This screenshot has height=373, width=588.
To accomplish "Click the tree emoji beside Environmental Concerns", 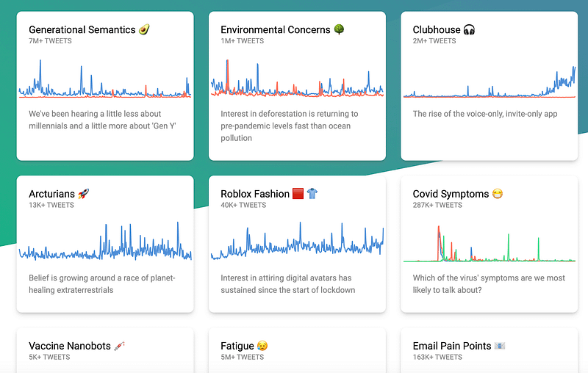I will pyautogui.click(x=339, y=29).
